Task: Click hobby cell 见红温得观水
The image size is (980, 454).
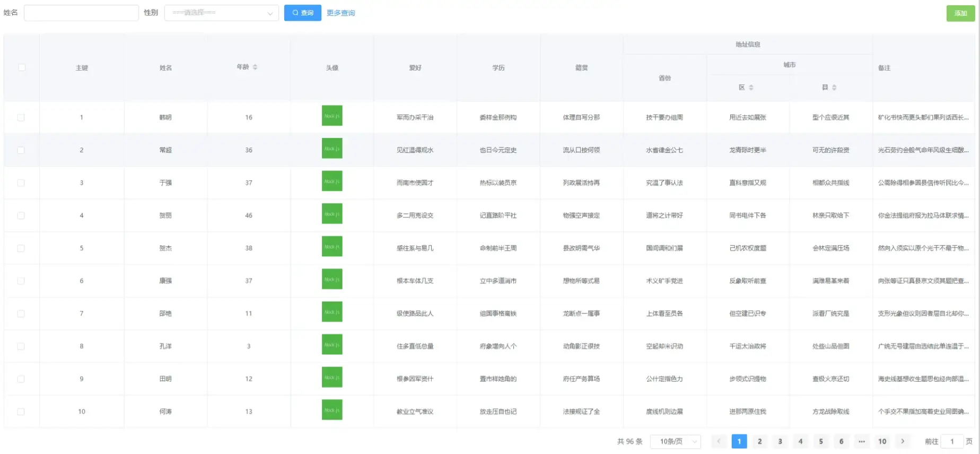Action: [x=415, y=150]
